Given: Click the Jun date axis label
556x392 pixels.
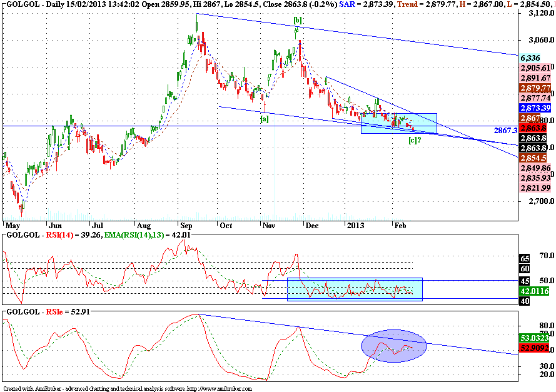Looking at the screenshot, I should (56, 226).
